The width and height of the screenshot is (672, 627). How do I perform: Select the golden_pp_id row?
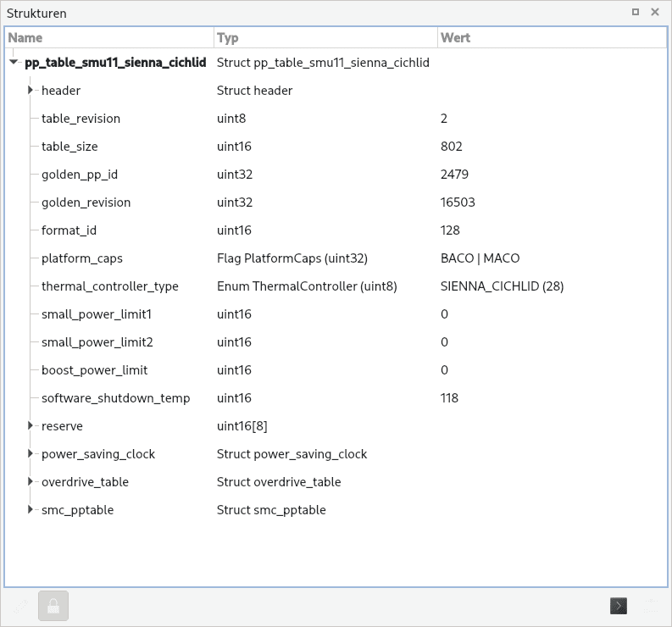336,174
